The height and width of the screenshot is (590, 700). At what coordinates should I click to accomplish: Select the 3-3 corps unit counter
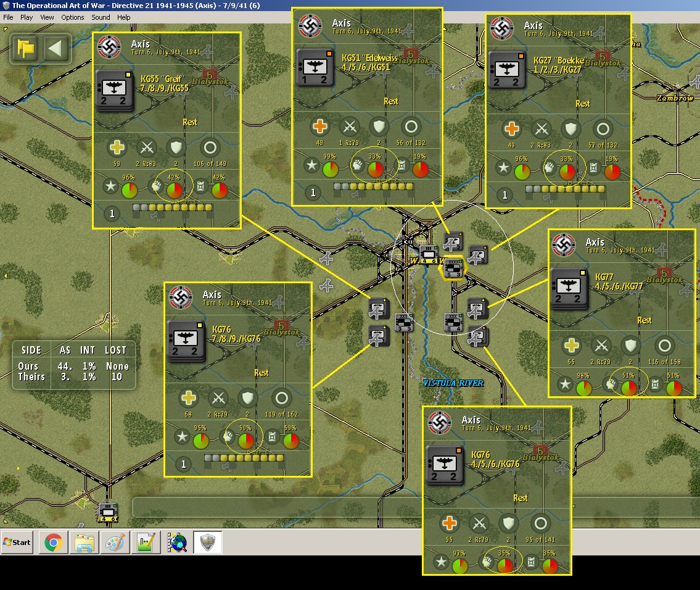[404, 322]
